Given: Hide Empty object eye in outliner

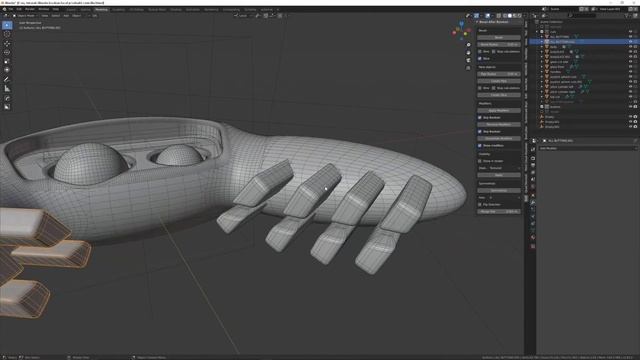Looking at the screenshot, I should pos(631,117).
